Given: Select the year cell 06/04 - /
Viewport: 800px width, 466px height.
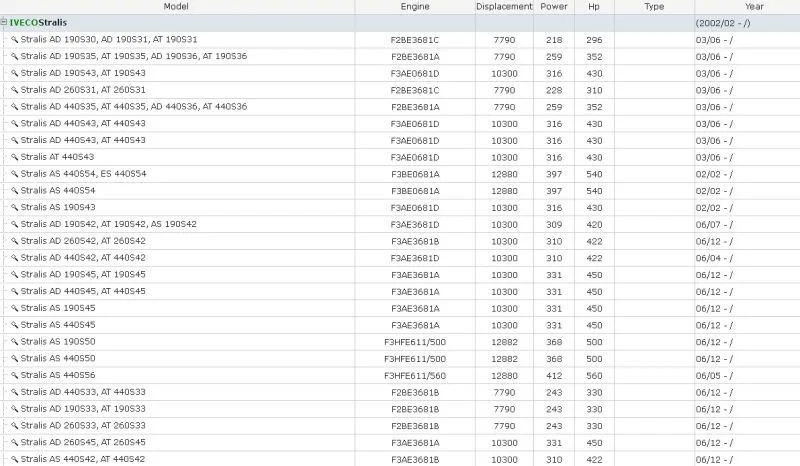Looking at the screenshot, I should (714, 258).
